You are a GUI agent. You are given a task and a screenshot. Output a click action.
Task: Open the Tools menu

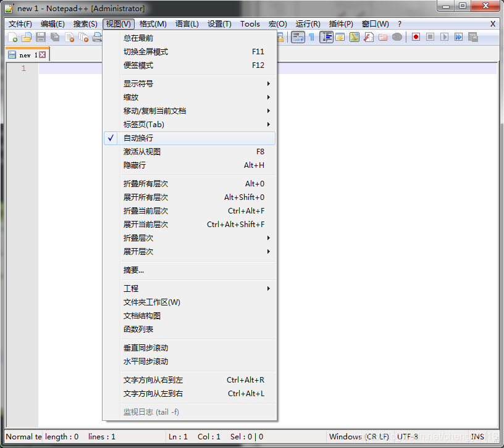(x=250, y=24)
